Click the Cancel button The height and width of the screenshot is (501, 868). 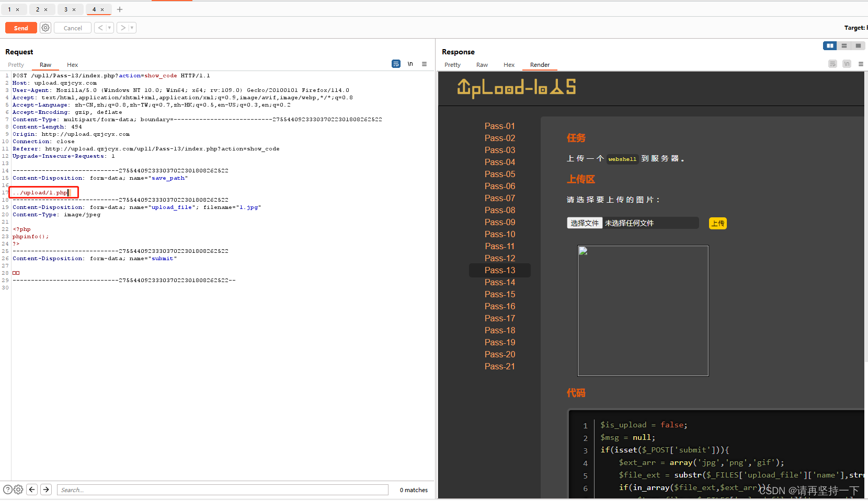point(73,28)
